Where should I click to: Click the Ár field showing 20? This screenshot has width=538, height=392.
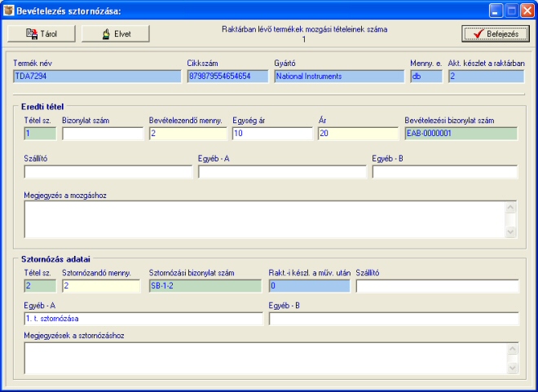(358, 134)
